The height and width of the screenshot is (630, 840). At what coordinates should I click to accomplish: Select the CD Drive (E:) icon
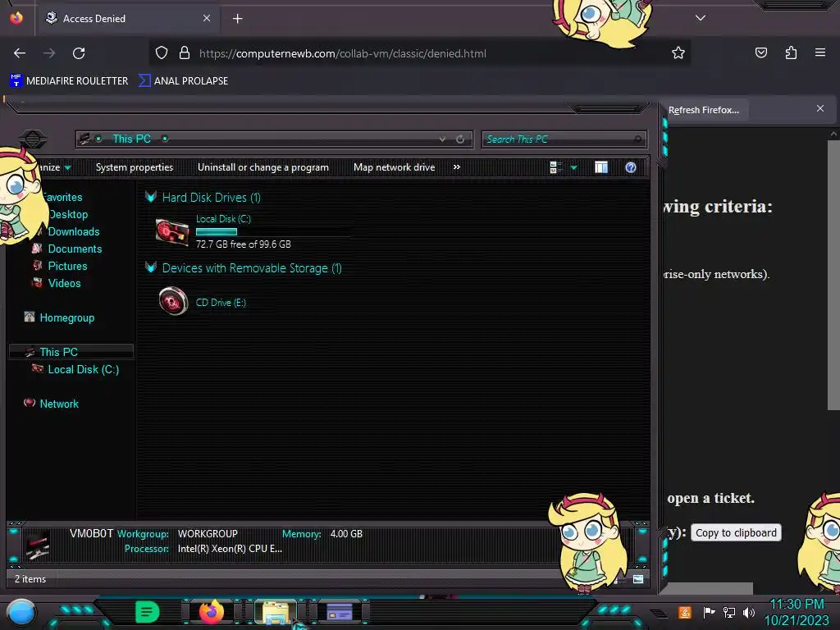click(173, 301)
